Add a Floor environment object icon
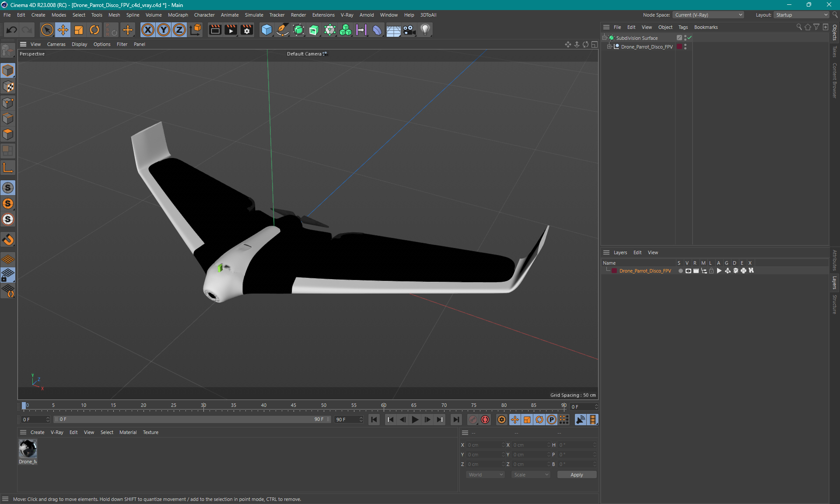840x504 pixels. coord(393,30)
